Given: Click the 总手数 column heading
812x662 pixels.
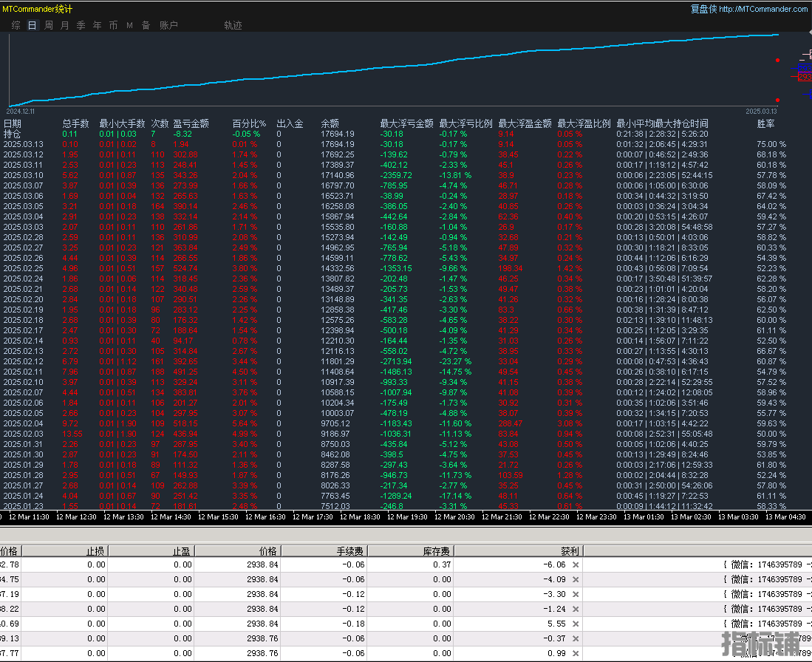Looking at the screenshot, I should coord(75,123).
